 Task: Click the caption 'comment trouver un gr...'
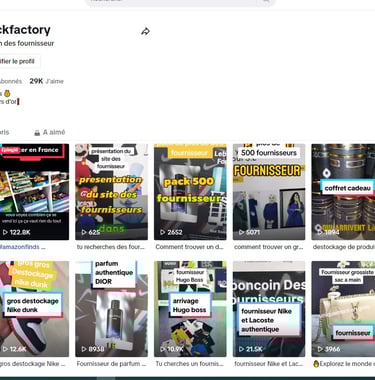[x=268, y=247]
